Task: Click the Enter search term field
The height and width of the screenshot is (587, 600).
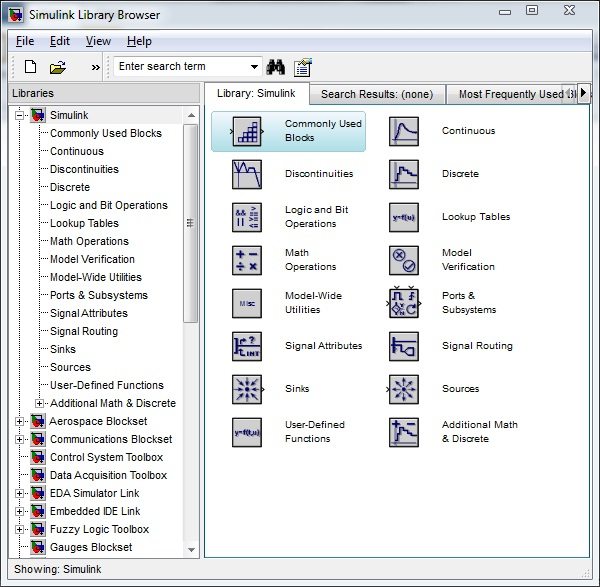Action: [180, 67]
